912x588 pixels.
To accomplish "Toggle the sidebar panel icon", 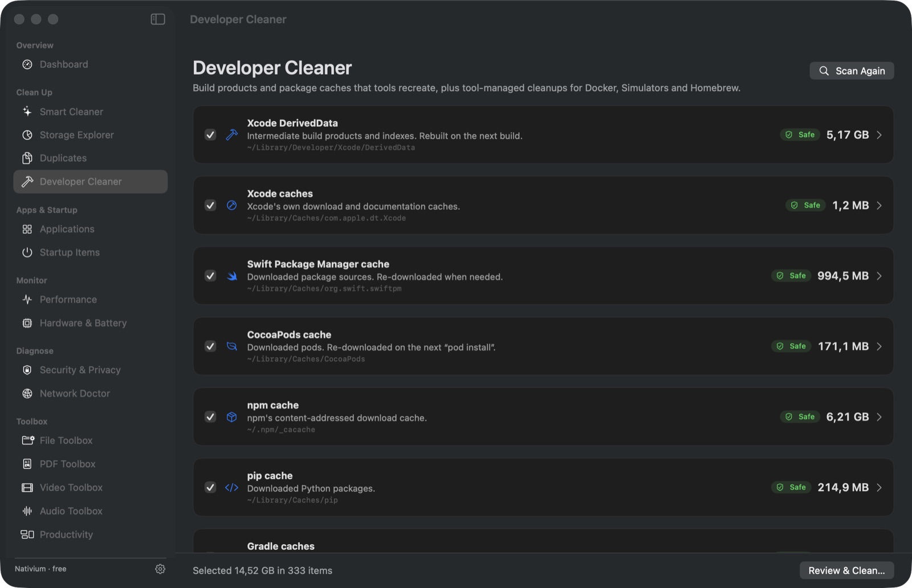I will click(x=158, y=19).
